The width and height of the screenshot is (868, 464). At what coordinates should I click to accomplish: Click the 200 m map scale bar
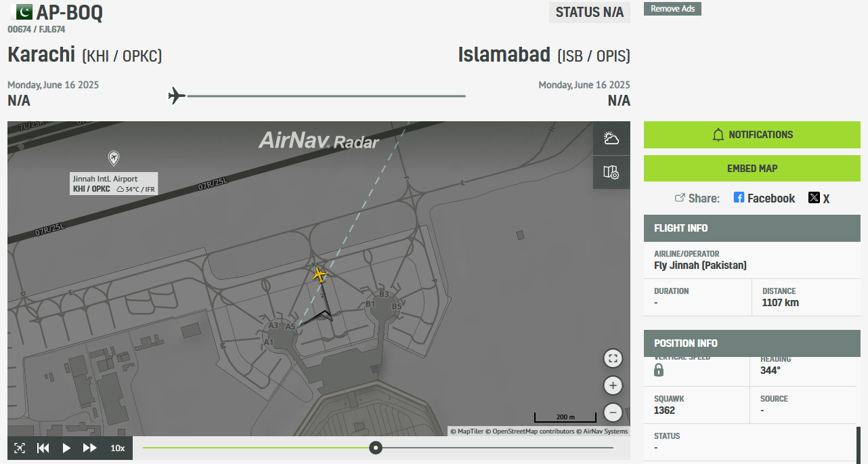click(x=565, y=417)
